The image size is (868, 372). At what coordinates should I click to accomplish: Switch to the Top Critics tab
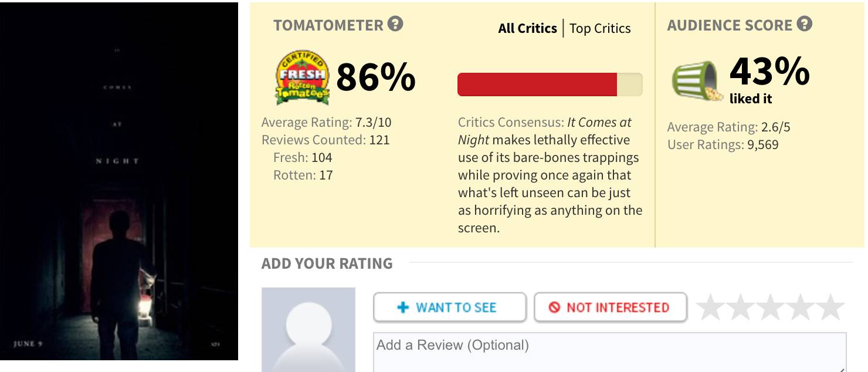600,28
